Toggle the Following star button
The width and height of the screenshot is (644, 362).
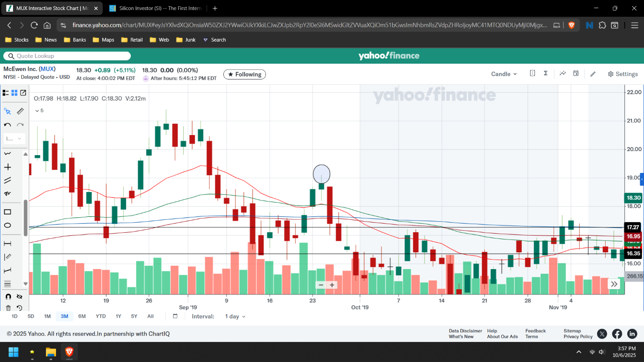[244, 74]
